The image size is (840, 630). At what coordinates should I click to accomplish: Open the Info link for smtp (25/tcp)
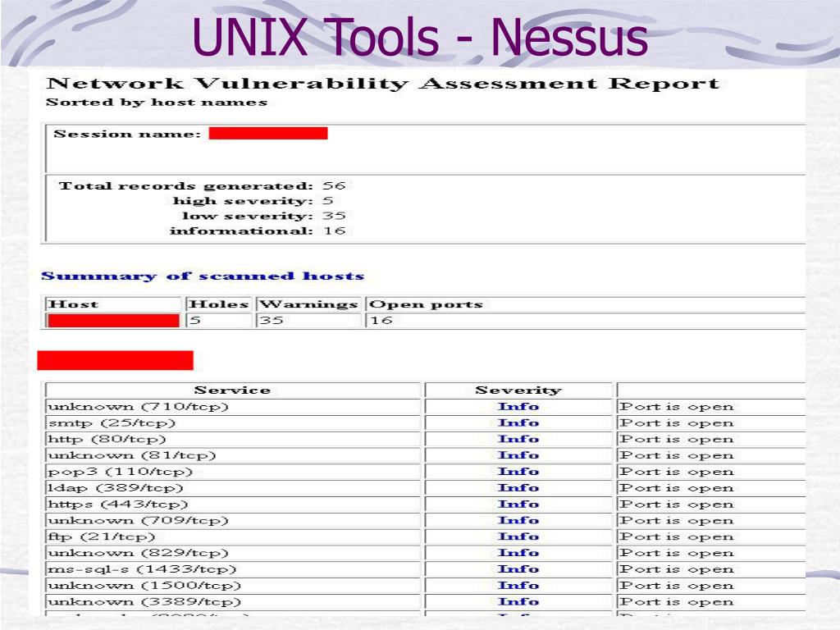(518, 422)
